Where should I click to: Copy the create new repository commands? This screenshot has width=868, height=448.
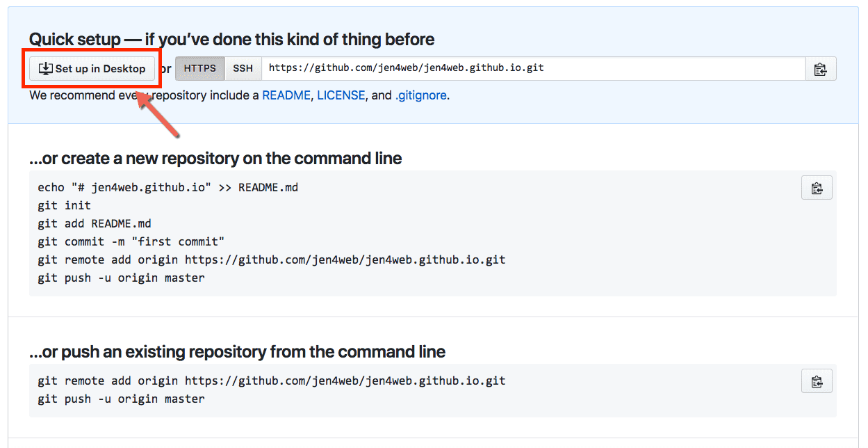coord(817,189)
